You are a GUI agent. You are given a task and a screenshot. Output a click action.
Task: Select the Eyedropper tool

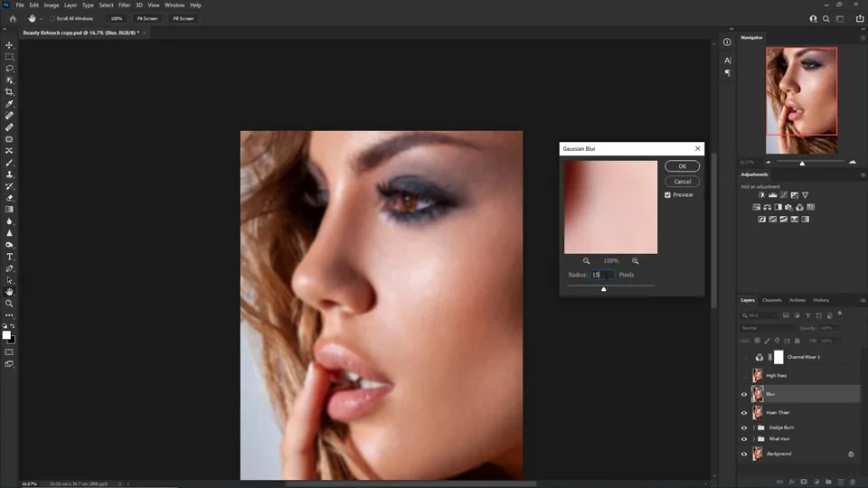pos(9,104)
